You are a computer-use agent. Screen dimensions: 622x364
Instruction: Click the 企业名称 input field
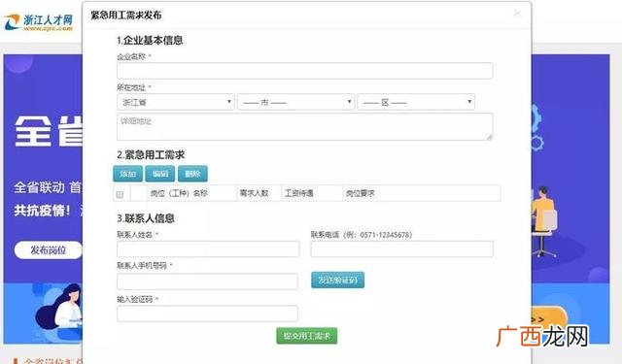304,71
